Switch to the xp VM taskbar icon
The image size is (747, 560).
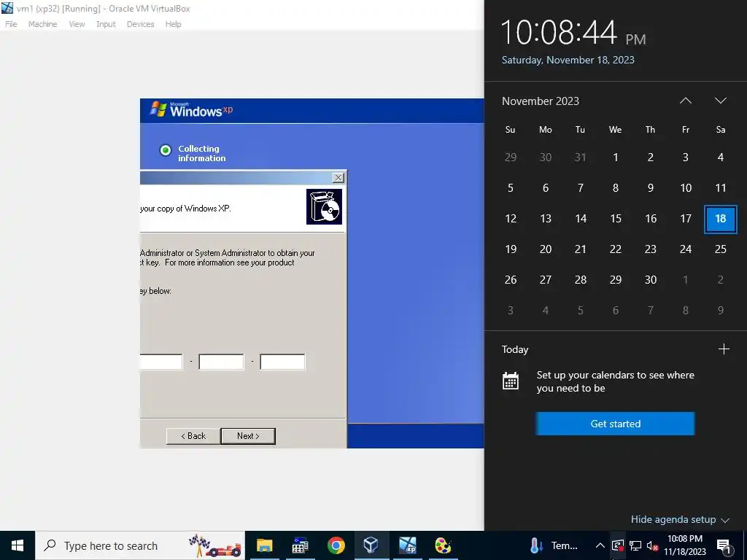pyautogui.click(x=407, y=545)
